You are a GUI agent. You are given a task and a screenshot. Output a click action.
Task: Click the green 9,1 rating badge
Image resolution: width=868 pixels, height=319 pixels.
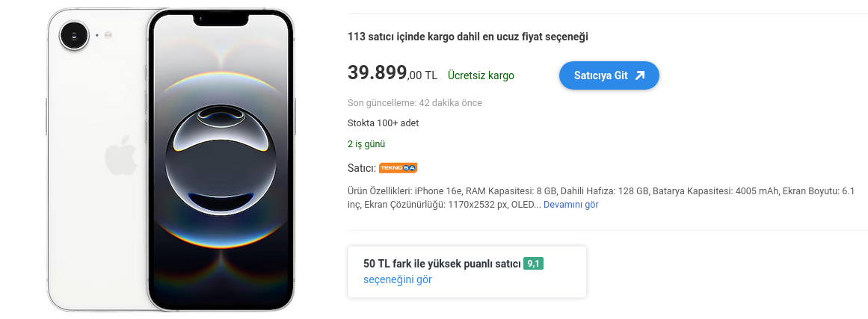[x=533, y=264]
